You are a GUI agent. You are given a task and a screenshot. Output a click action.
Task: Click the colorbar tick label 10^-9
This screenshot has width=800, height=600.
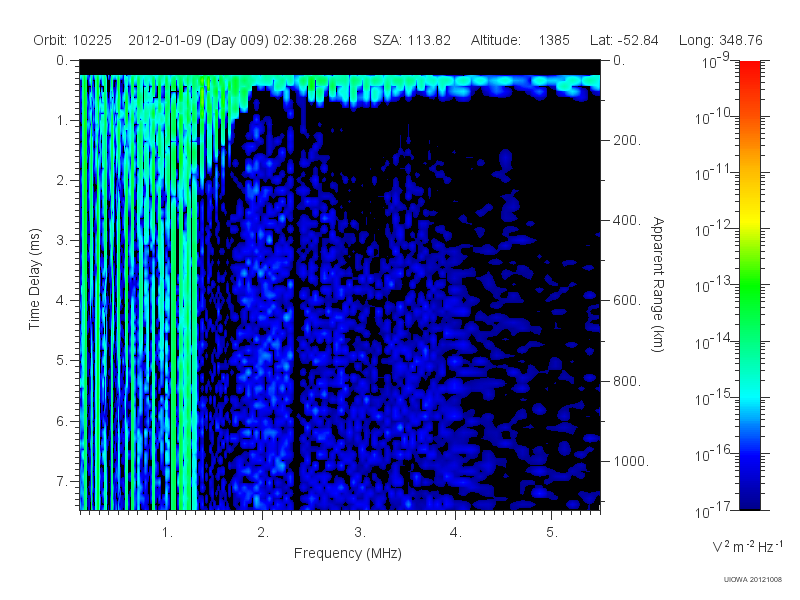[x=716, y=62]
